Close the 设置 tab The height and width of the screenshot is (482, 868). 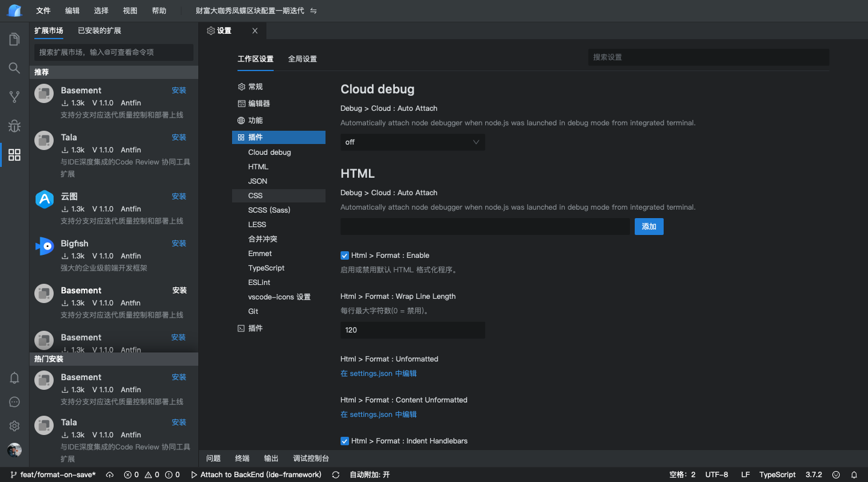pyautogui.click(x=255, y=31)
